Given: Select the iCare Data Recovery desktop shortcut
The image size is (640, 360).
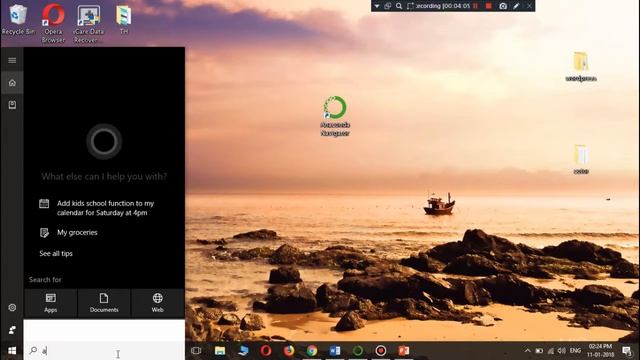Looking at the screenshot, I should point(88,24).
